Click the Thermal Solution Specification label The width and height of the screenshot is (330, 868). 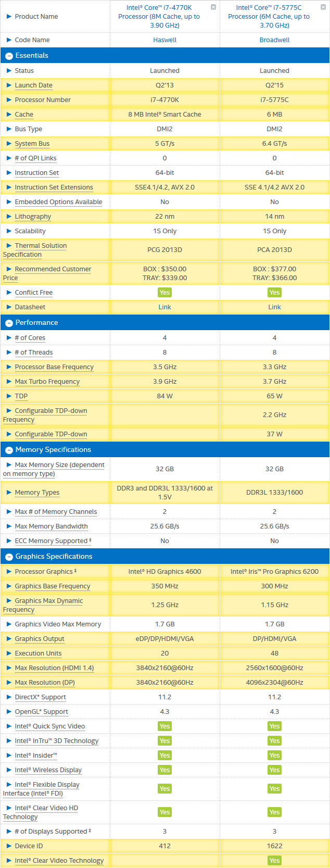[35, 250]
